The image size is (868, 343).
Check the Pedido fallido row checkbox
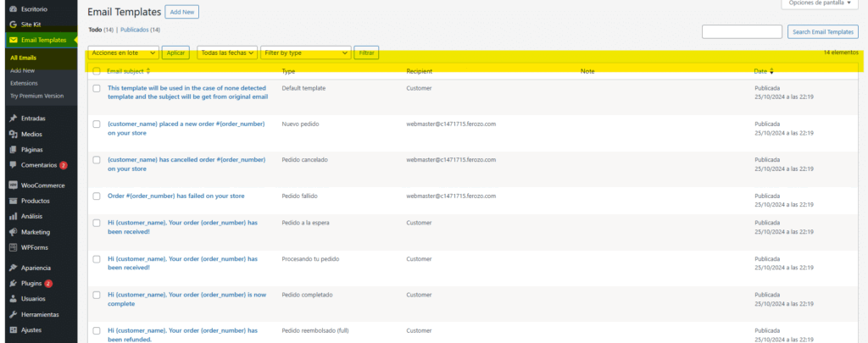97,196
